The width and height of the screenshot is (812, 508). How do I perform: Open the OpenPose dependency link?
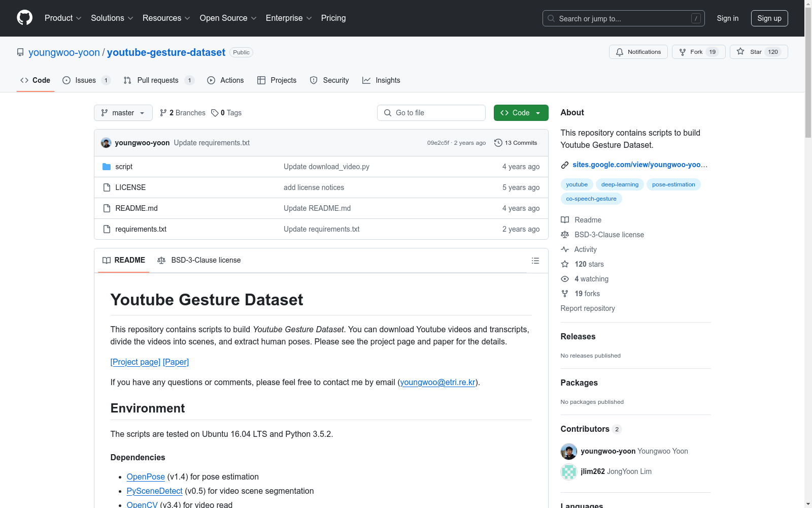click(x=146, y=477)
